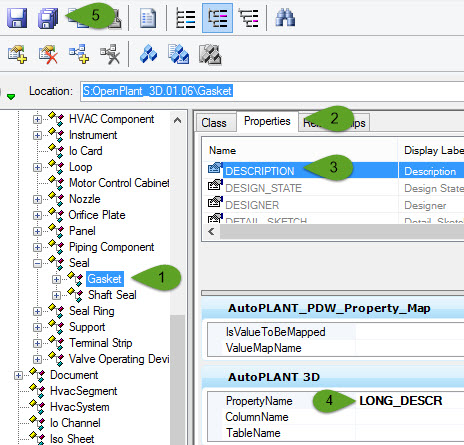
Task: Expand the Piping Component node
Action: tap(37, 247)
